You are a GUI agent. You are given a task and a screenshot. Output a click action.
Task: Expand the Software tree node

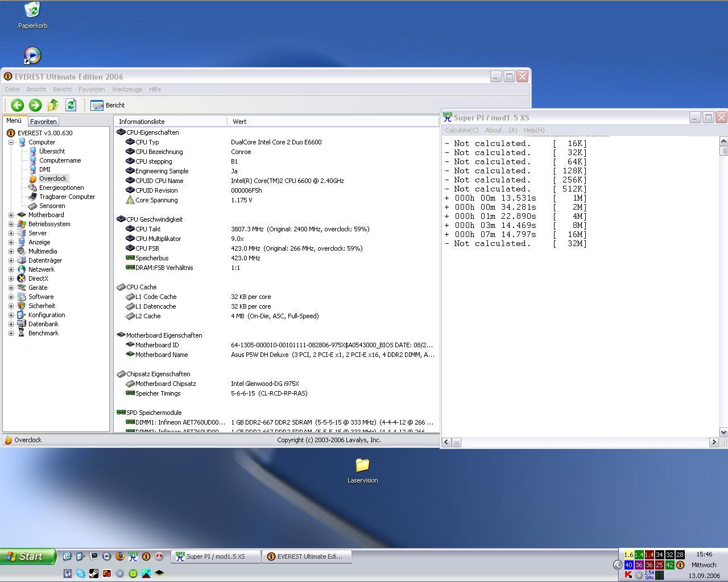(11, 297)
